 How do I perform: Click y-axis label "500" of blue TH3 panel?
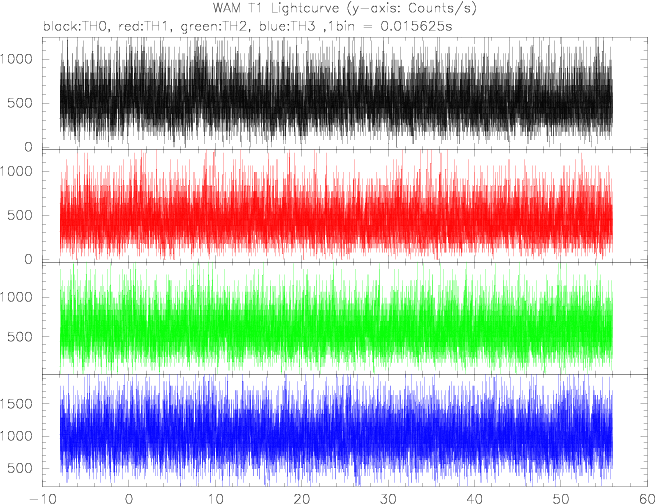[x=20, y=468]
